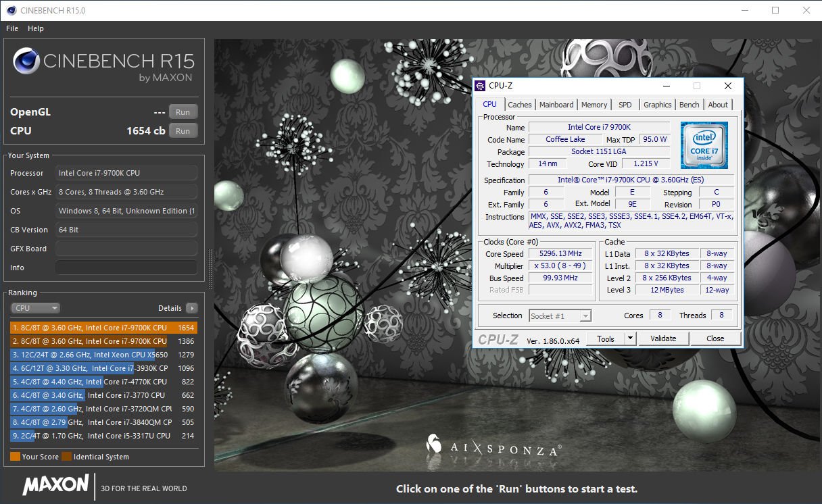Open the CPU ranking dropdown

36,308
